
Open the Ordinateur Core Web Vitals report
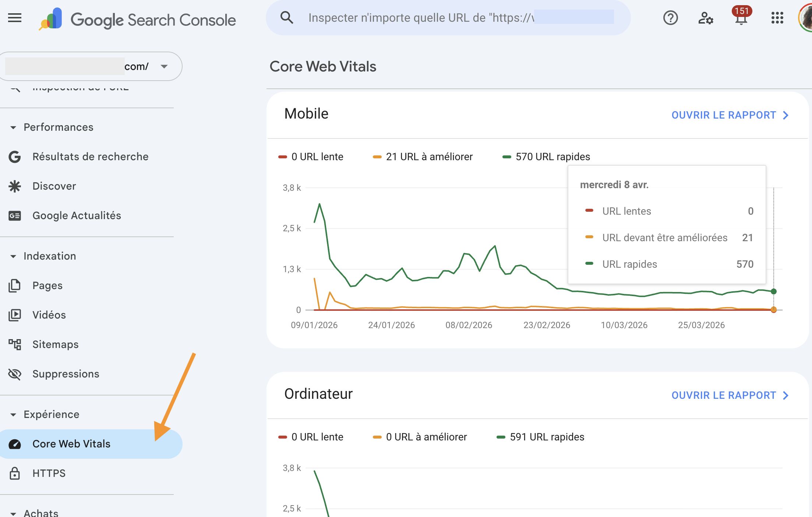pos(730,395)
